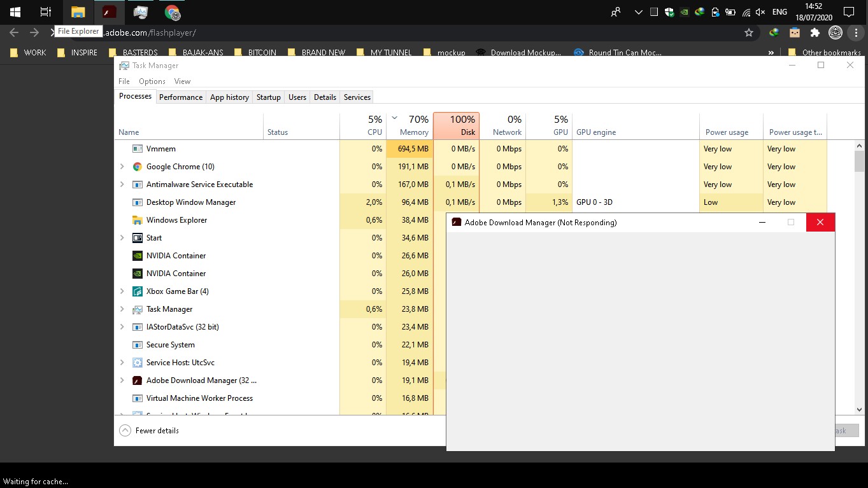Switch to the Performance tab
868x488 pixels.
[181, 97]
